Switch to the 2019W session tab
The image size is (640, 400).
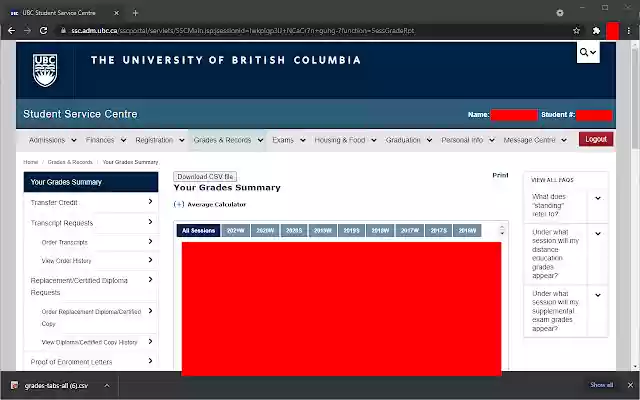pos(322,231)
